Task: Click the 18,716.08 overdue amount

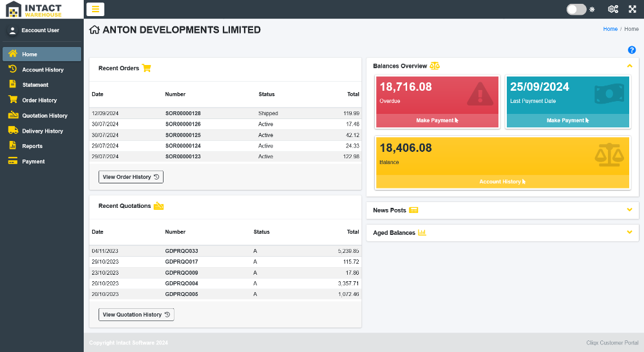Action: click(406, 87)
